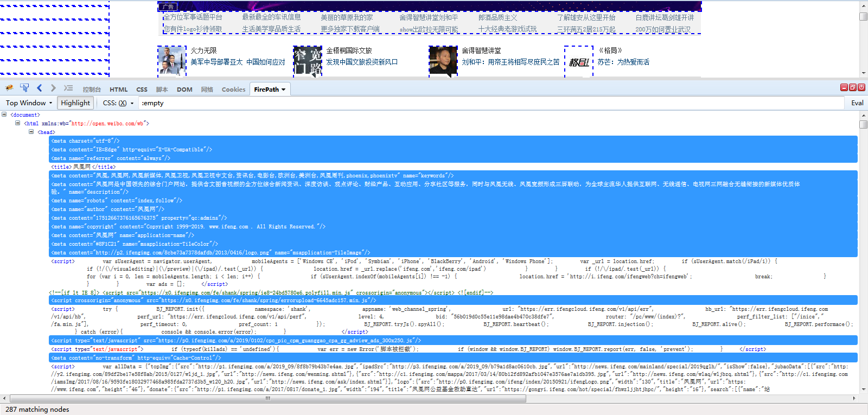Open link 更多独家下载客户端
The image size is (868, 415).
(350, 29)
